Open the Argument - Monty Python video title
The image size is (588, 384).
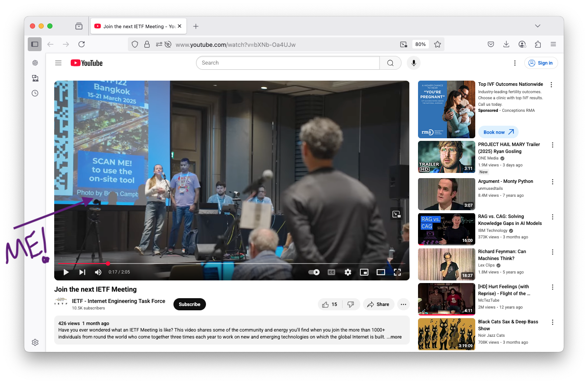point(506,182)
